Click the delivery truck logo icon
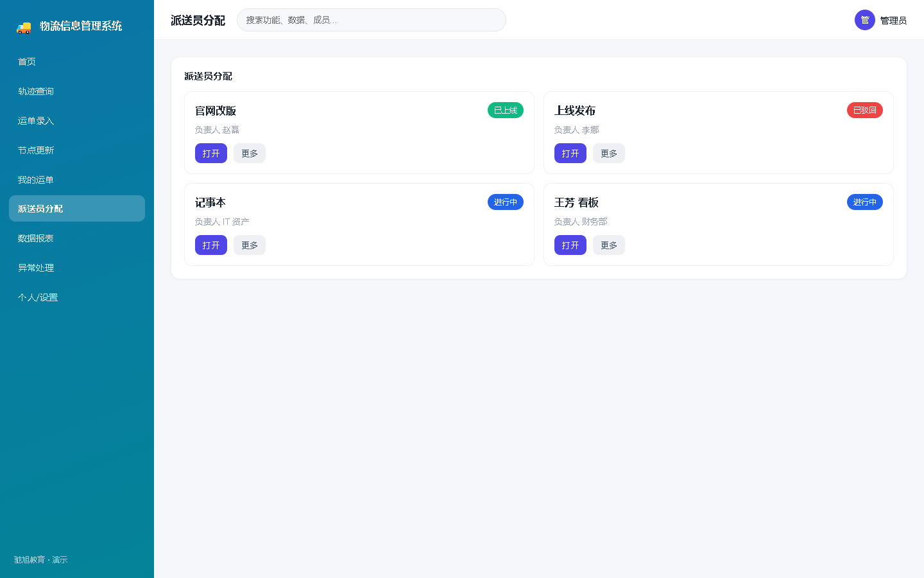The width and height of the screenshot is (924, 578). [24, 27]
